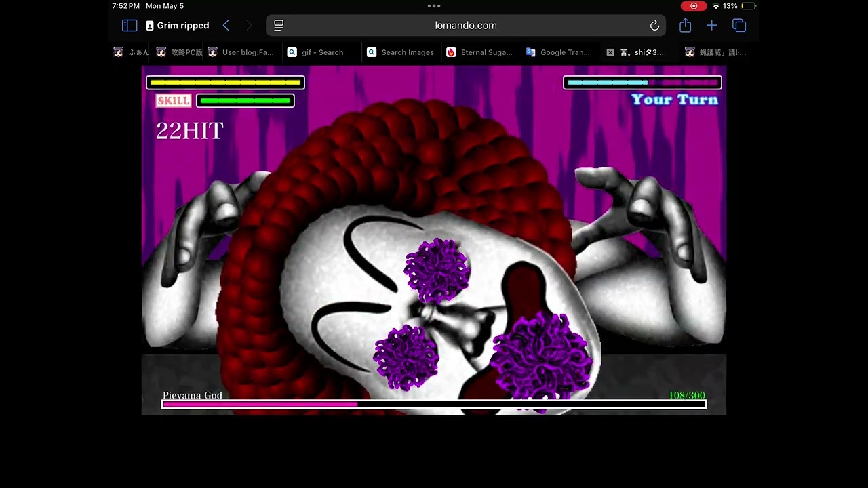868x488 pixels.
Task: Attack the lower-left purple tentacle cluster
Action: 406,357
